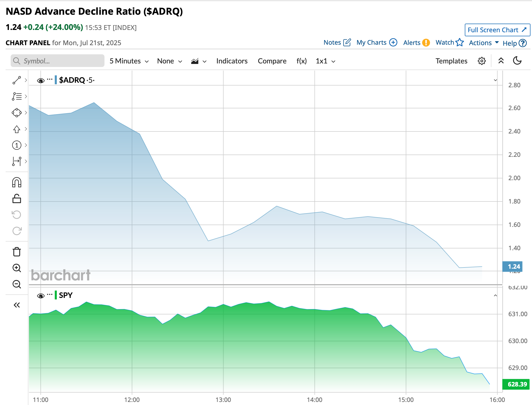This screenshot has width=532, height=405.
Task: Hide the $ADRQ plot via eye icon
Action: [41, 81]
